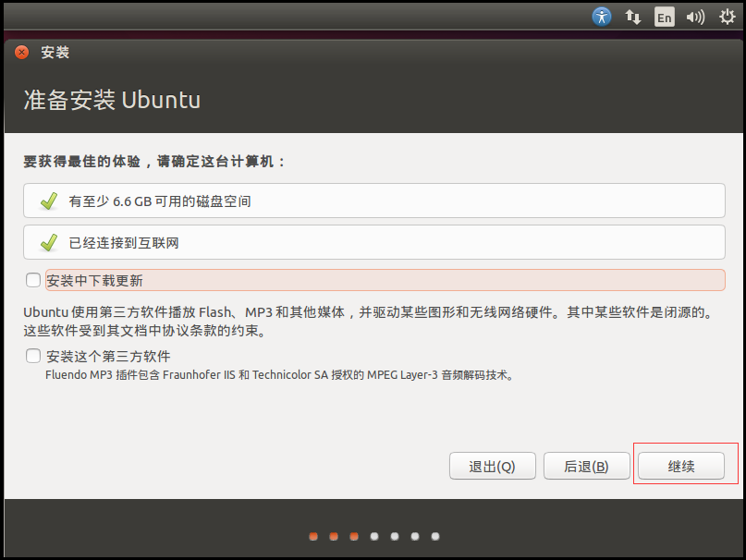Click the 有至少 6.6 GB 可用的磁盘空间 row
The image size is (746, 560).
(x=374, y=201)
